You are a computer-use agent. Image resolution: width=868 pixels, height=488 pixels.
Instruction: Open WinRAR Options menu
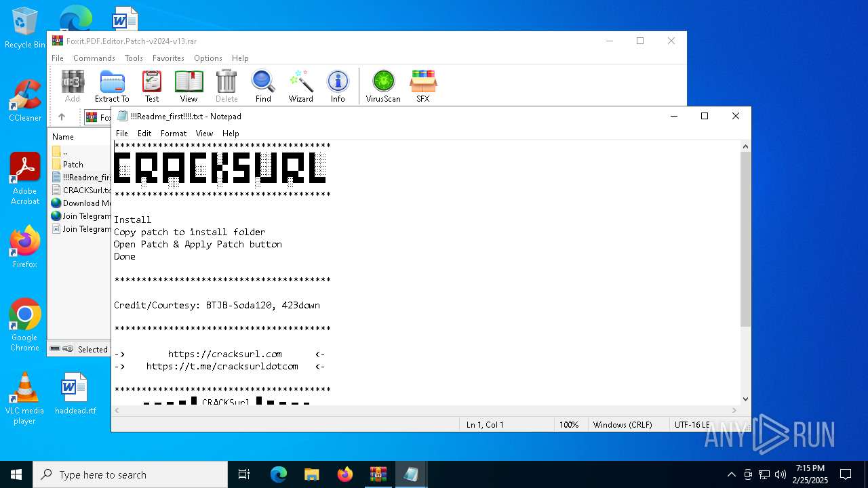tap(208, 58)
